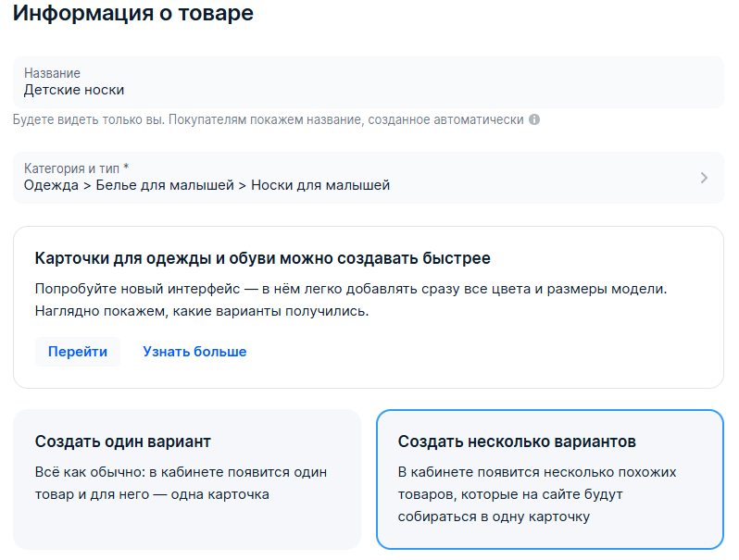Click 'Белье для малышей' in the category path

pos(165,185)
